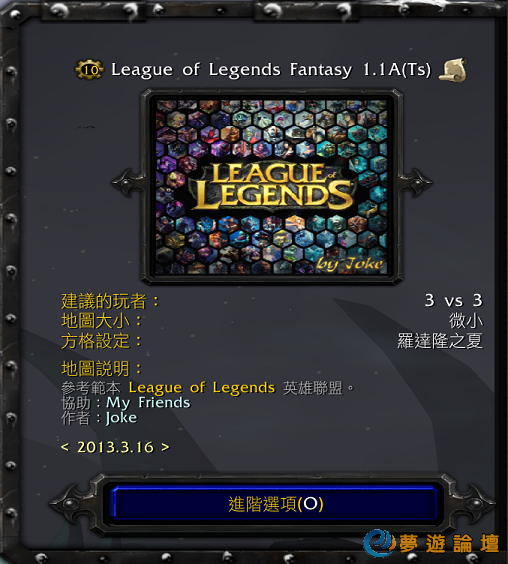Click the date text 2013.3.16
The height and width of the screenshot is (564, 508).
(x=115, y=447)
